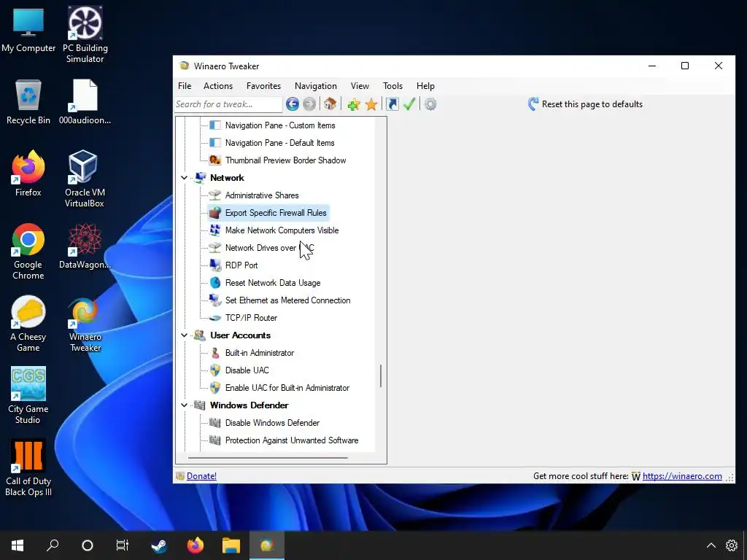
Task: Open the Help menu
Action: (x=425, y=86)
